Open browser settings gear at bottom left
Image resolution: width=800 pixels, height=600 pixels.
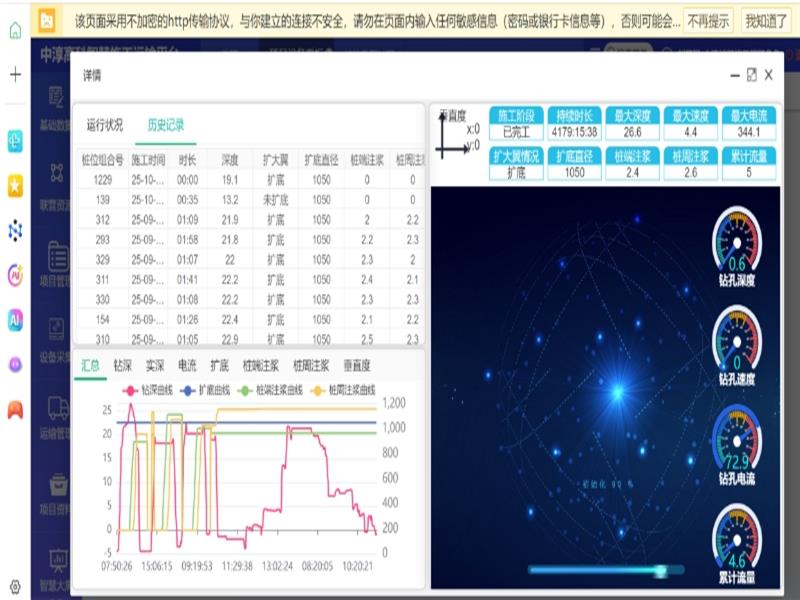(15, 586)
